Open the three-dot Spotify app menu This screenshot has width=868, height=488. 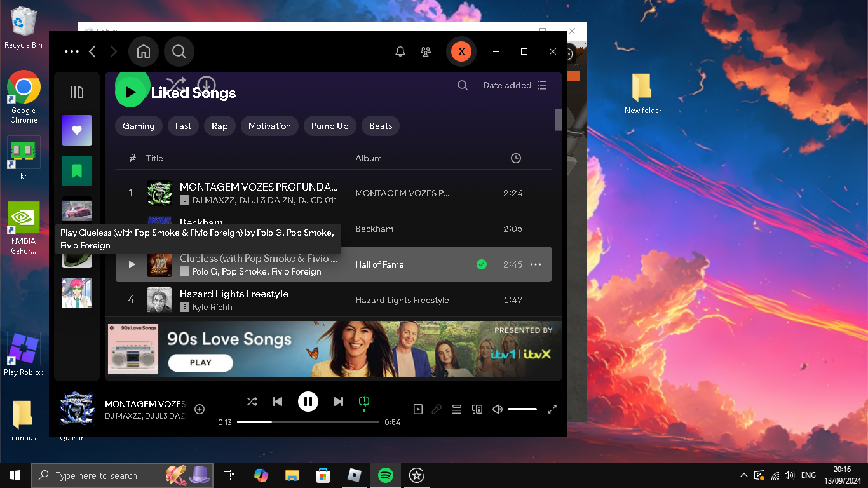click(x=72, y=51)
